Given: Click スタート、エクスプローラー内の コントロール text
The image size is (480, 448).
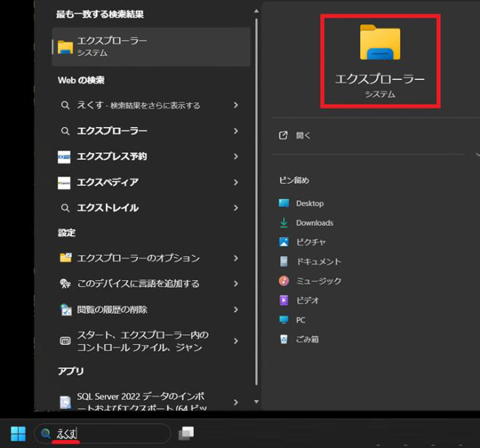Looking at the screenshot, I should coord(142,341).
